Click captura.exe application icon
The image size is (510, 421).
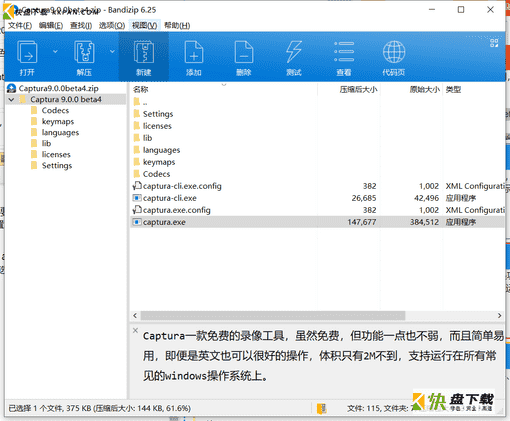(x=137, y=222)
